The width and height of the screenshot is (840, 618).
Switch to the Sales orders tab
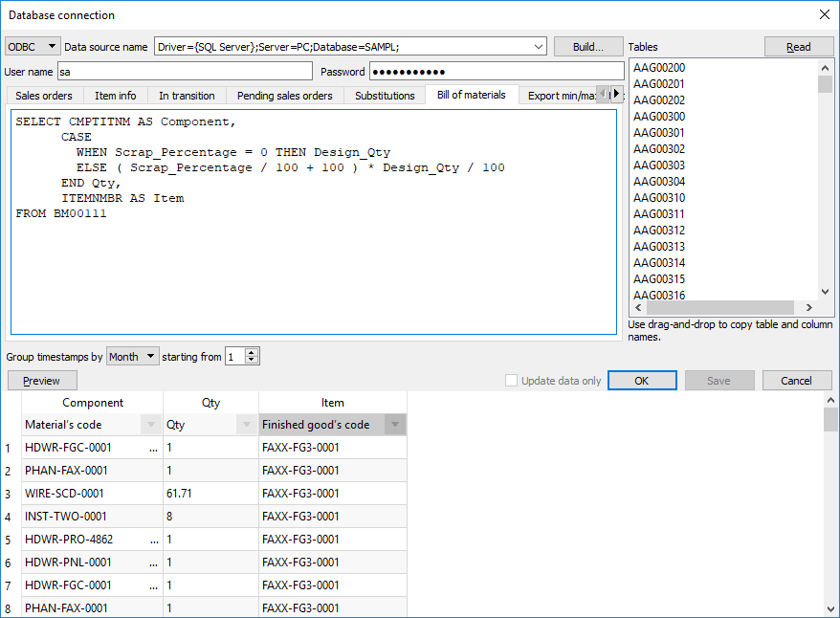pos(44,96)
